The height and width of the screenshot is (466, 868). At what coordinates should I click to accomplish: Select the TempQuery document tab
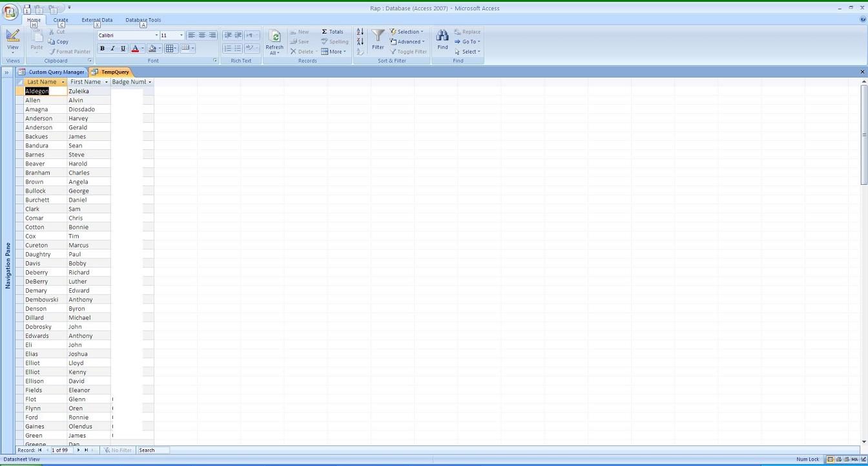click(x=110, y=72)
